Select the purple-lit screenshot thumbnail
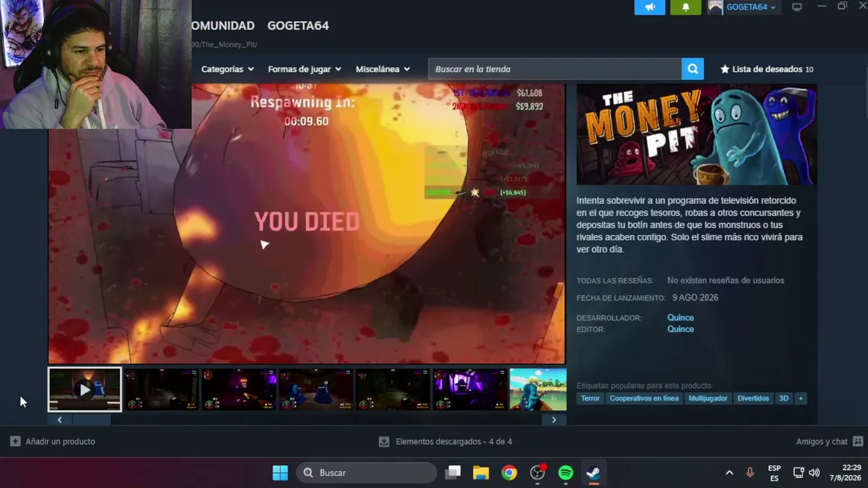The width and height of the screenshot is (868, 488). click(x=470, y=390)
